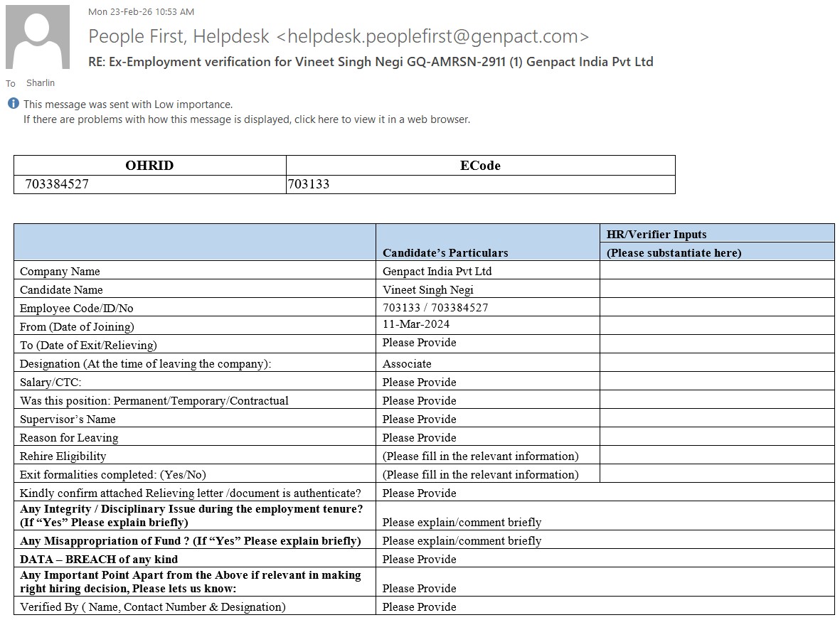
Task: Click Please Provide in Verified By row
Action: [420, 607]
